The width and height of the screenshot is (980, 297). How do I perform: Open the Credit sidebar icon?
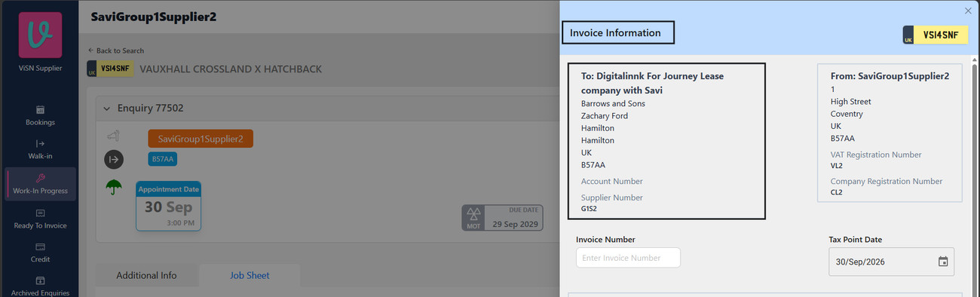coord(40,246)
